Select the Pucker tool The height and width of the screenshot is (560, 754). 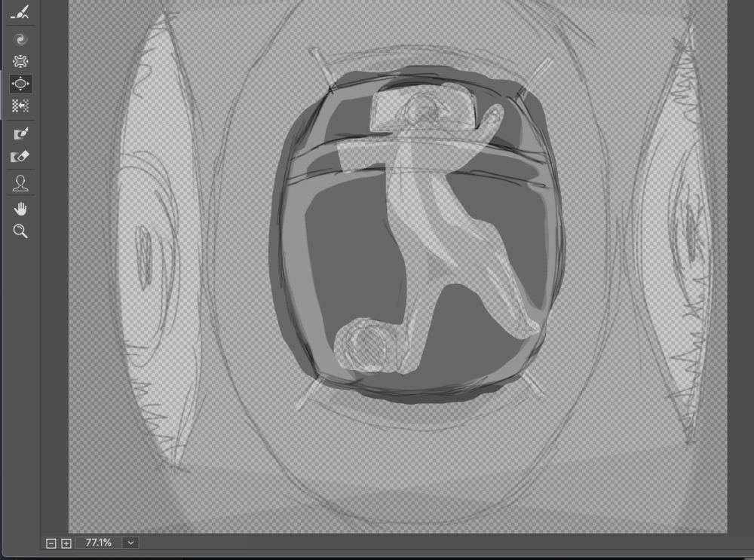pyautogui.click(x=20, y=61)
